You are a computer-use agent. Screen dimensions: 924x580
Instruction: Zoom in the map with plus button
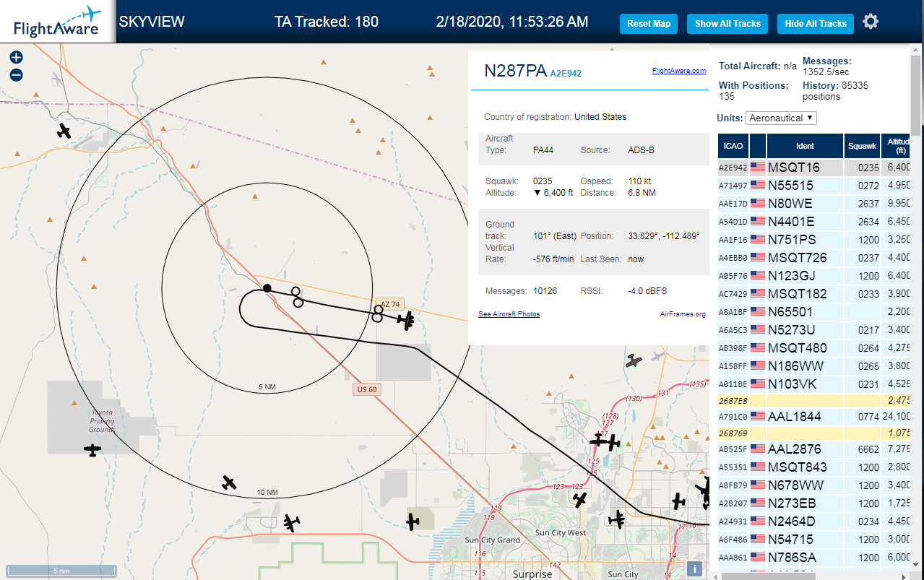pos(16,58)
